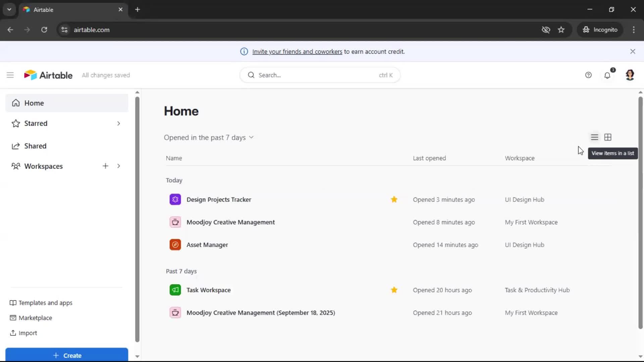Screen dimensions: 644x362
Task: Open the tab search dropdown arrow
Action: pos(9,10)
